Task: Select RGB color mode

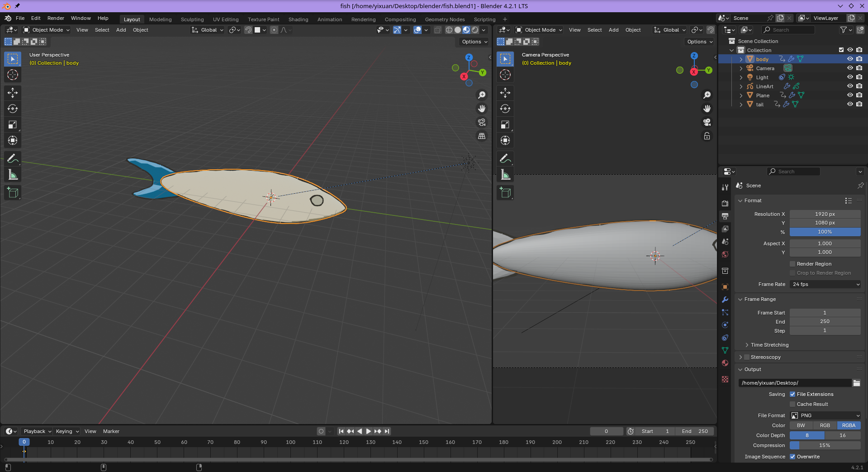Action: 825,425
